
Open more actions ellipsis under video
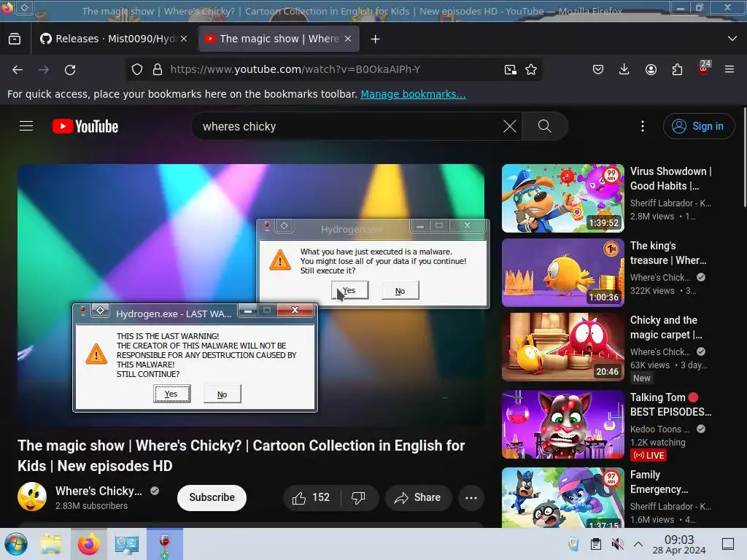click(x=471, y=497)
